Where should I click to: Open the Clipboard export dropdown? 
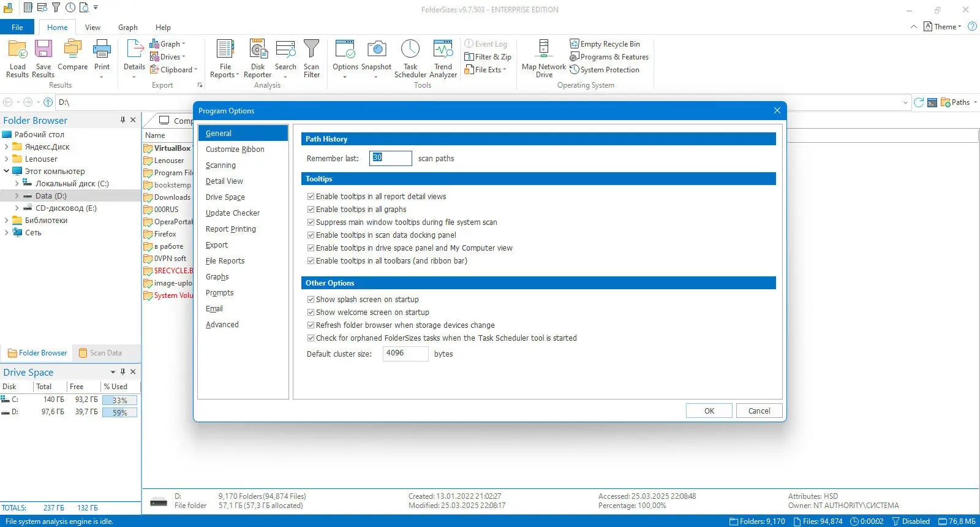[174, 70]
